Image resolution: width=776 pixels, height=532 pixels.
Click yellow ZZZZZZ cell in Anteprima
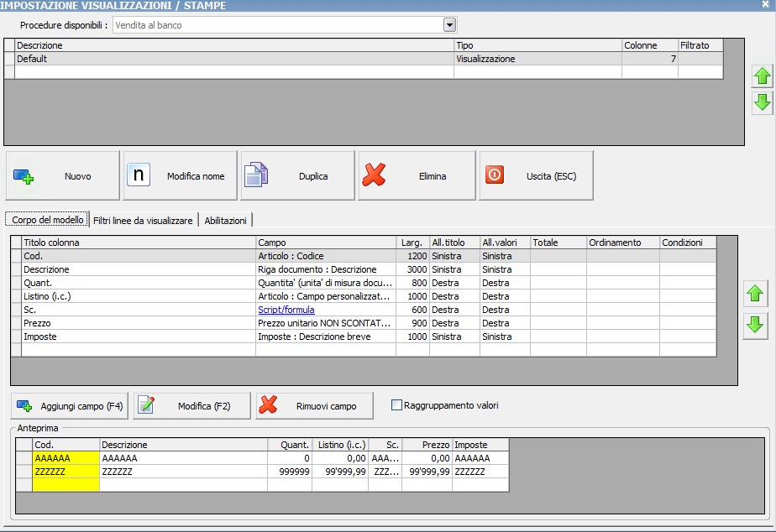click(66, 472)
